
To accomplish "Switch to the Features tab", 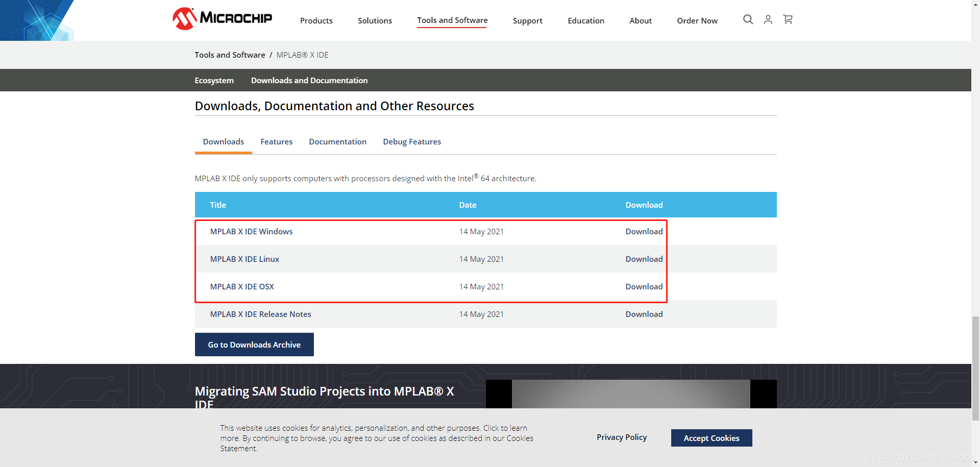I will pos(277,141).
